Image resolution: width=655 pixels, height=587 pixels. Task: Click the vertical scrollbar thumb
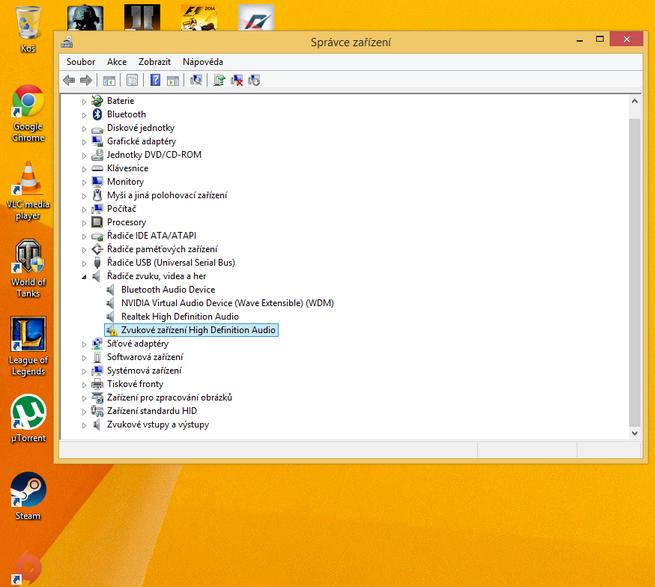coord(635,272)
